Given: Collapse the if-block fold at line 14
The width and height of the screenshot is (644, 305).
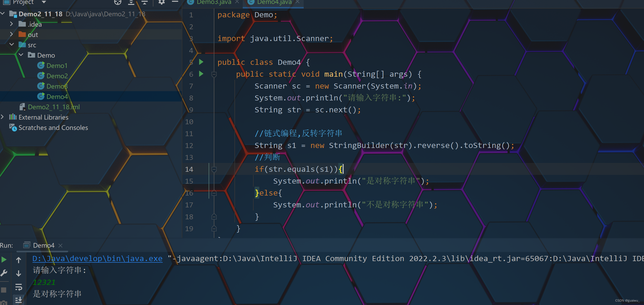Looking at the screenshot, I should (214, 169).
